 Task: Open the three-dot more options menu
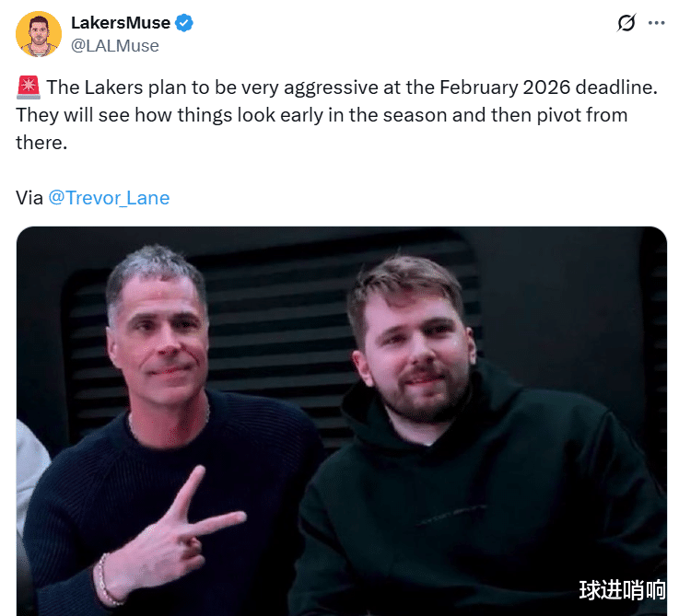tap(657, 23)
